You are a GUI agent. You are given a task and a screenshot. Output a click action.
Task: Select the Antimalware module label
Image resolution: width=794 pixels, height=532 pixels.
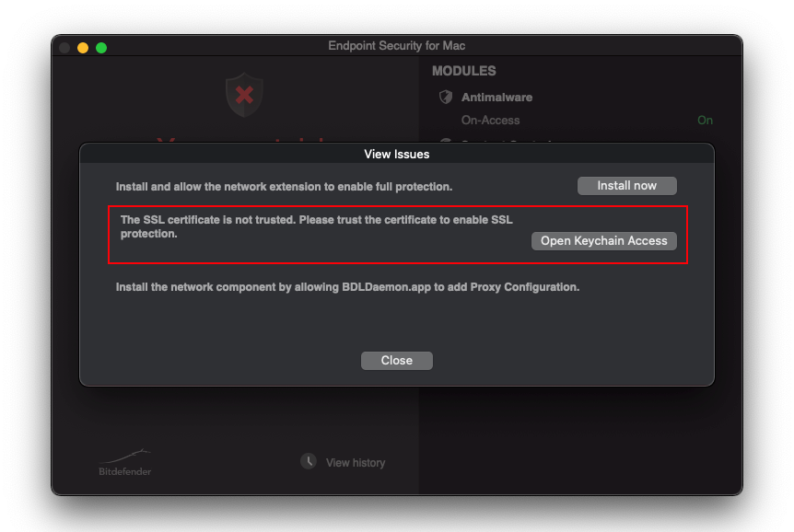496,97
